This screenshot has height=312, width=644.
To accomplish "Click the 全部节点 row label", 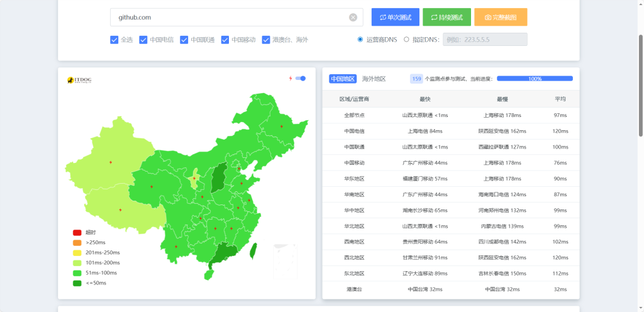I will tap(355, 115).
